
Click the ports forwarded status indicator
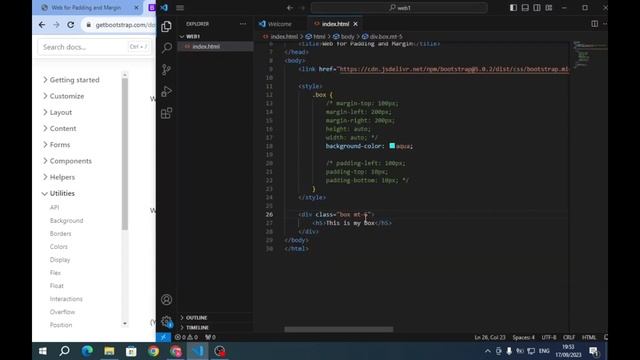(x=210, y=337)
